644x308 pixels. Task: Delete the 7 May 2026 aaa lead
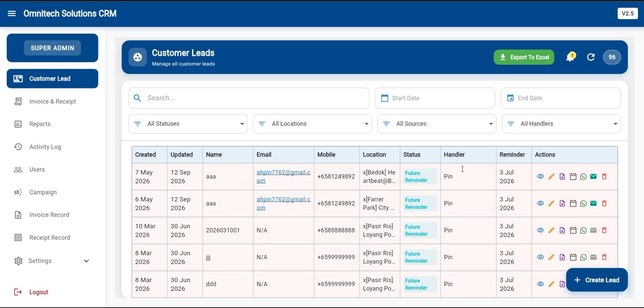(x=604, y=177)
